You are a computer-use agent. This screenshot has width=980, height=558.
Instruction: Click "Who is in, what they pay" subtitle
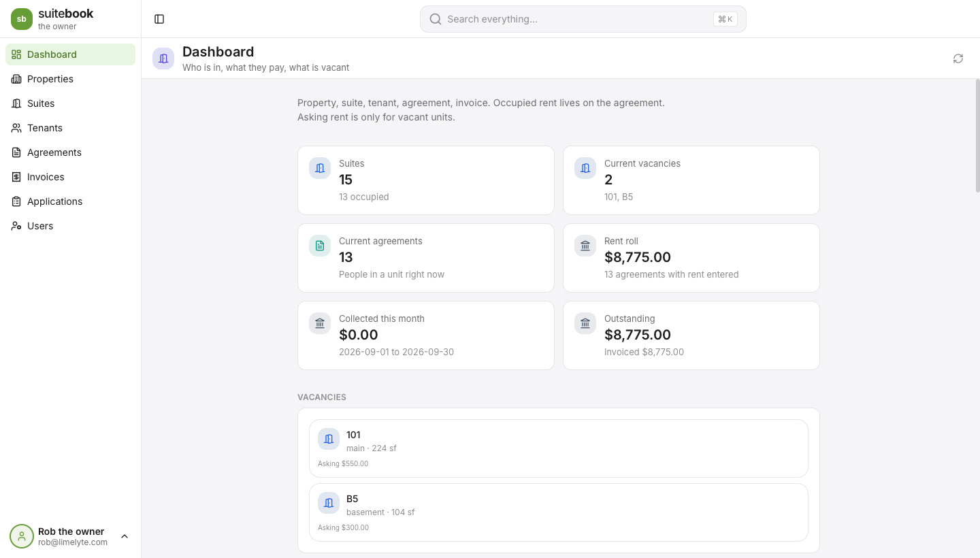[265, 67]
